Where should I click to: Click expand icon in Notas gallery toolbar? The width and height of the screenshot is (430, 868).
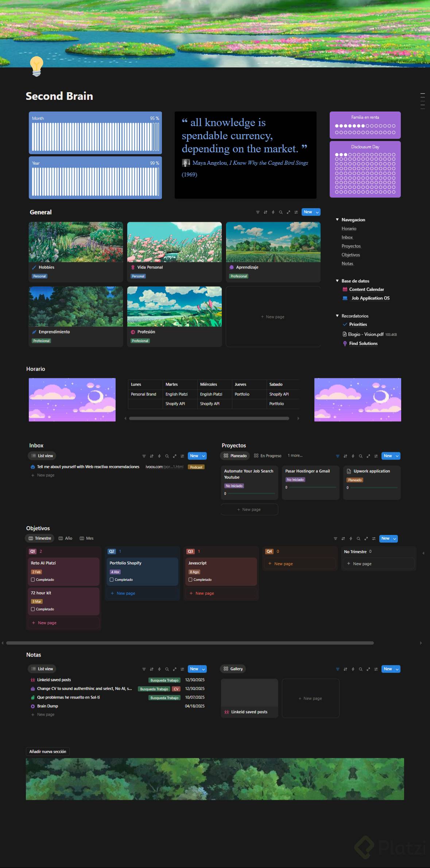368,669
